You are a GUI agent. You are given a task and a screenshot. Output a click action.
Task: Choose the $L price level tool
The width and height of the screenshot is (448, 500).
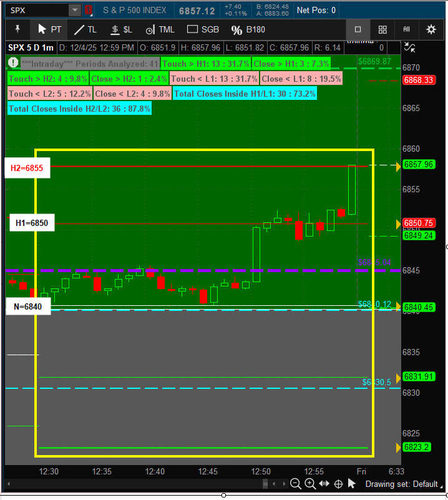[x=121, y=29]
